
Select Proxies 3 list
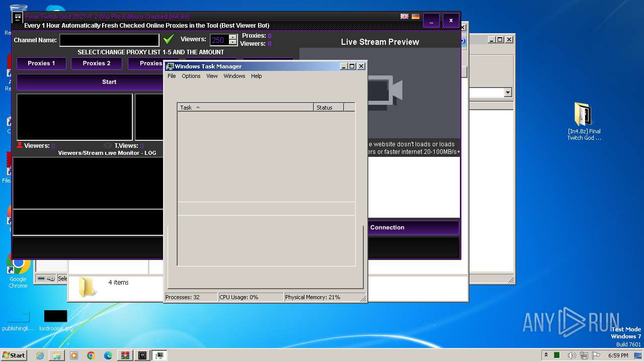pyautogui.click(x=146, y=63)
